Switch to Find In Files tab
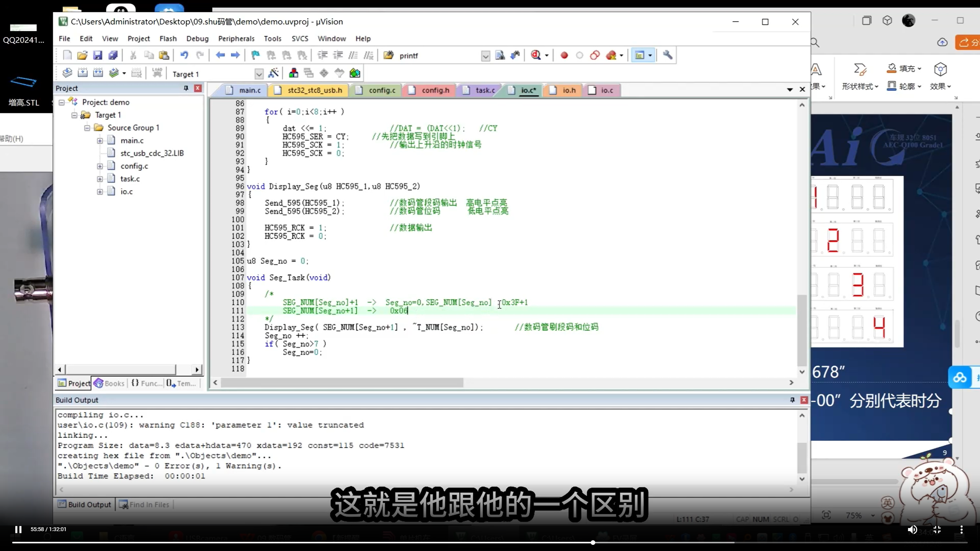This screenshot has height=551, width=980. [x=145, y=505]
